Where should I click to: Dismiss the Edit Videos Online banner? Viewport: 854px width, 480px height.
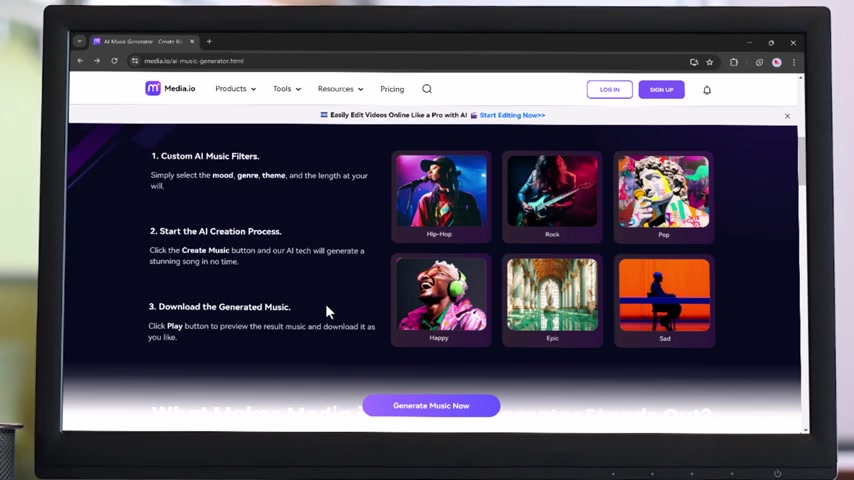(788, 116)
